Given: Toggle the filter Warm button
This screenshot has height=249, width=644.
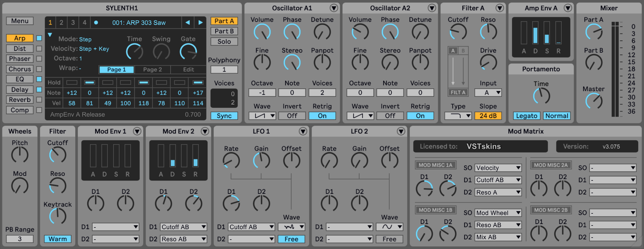Looking at the screenshot, I should [57, 239].
